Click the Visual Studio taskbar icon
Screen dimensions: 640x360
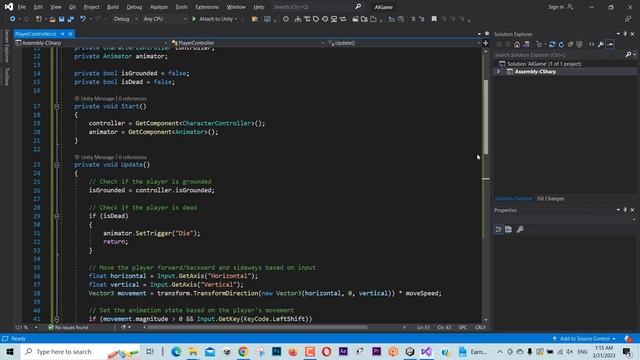(x=427, y=351)
